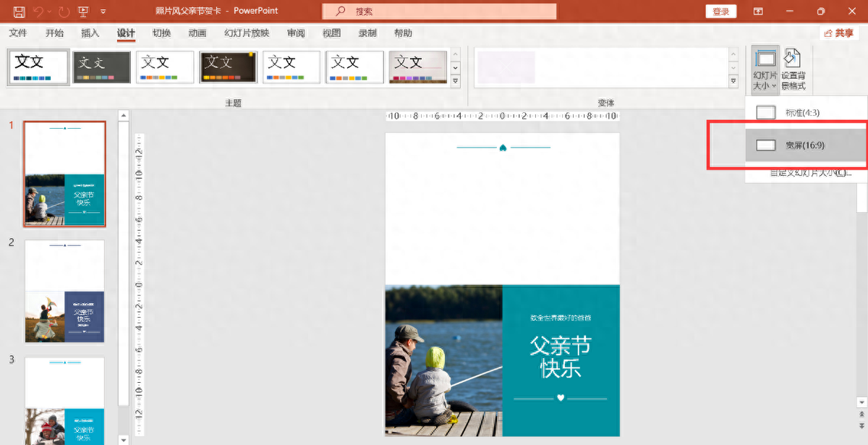Select Standard (4:3) slide size

(802, 112)
